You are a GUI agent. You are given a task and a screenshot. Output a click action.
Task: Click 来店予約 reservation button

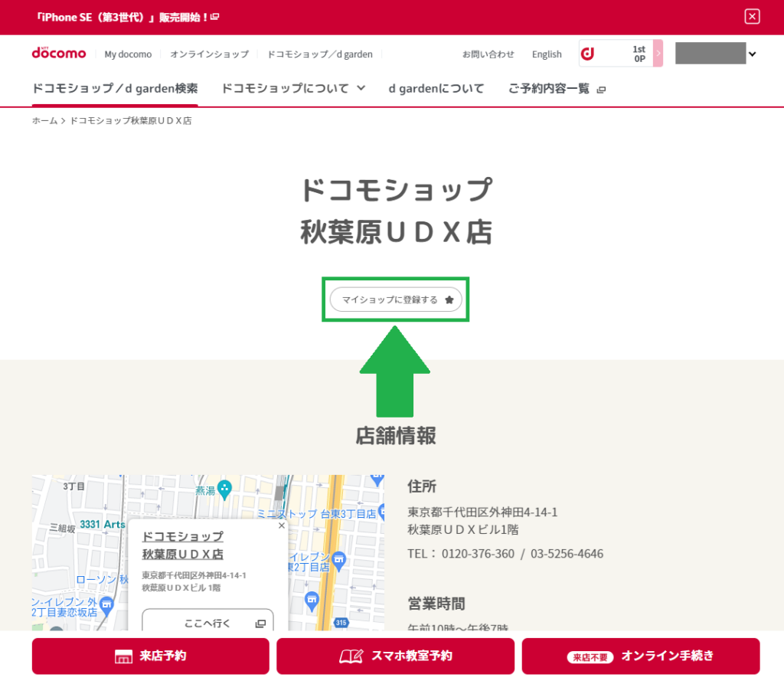151,656
